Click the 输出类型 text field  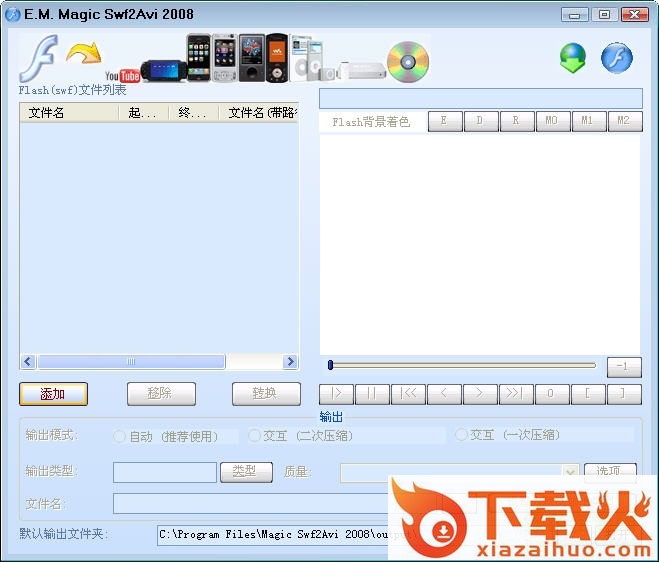tap(165, 472)
